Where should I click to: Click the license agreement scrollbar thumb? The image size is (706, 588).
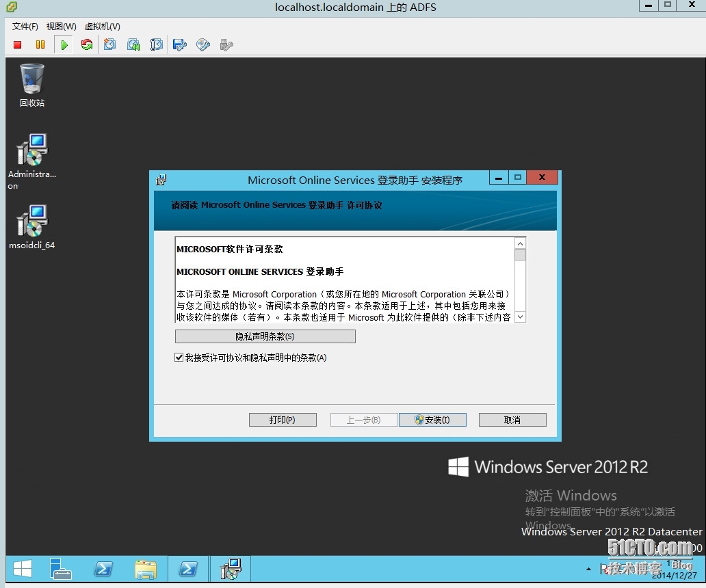click(x=520, y=254)
